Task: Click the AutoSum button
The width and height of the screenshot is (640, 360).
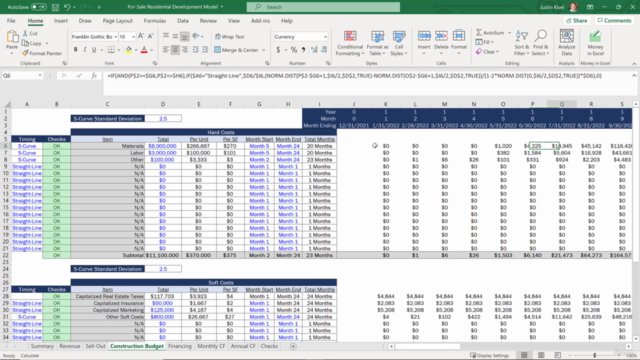Action: [x=490, y=33]
